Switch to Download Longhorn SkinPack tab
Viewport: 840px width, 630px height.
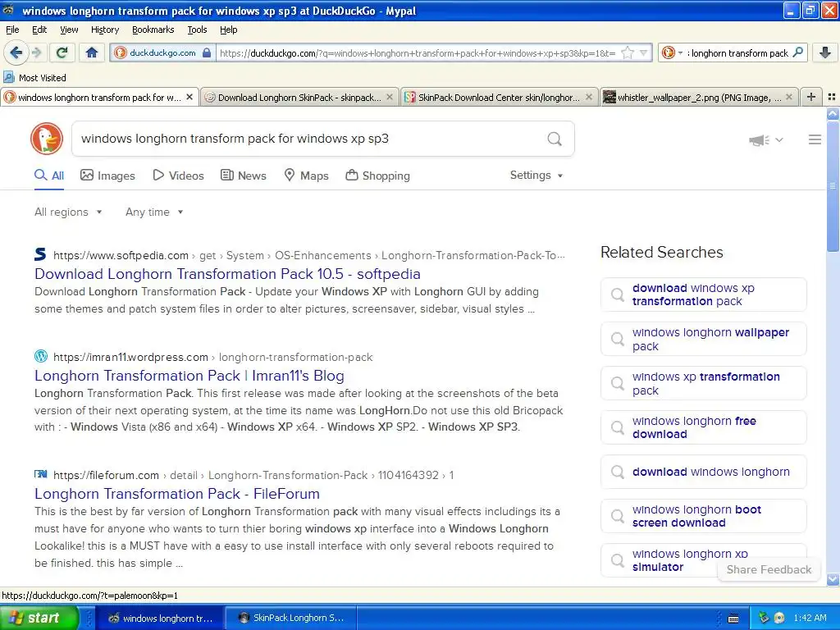click(299, 97)
